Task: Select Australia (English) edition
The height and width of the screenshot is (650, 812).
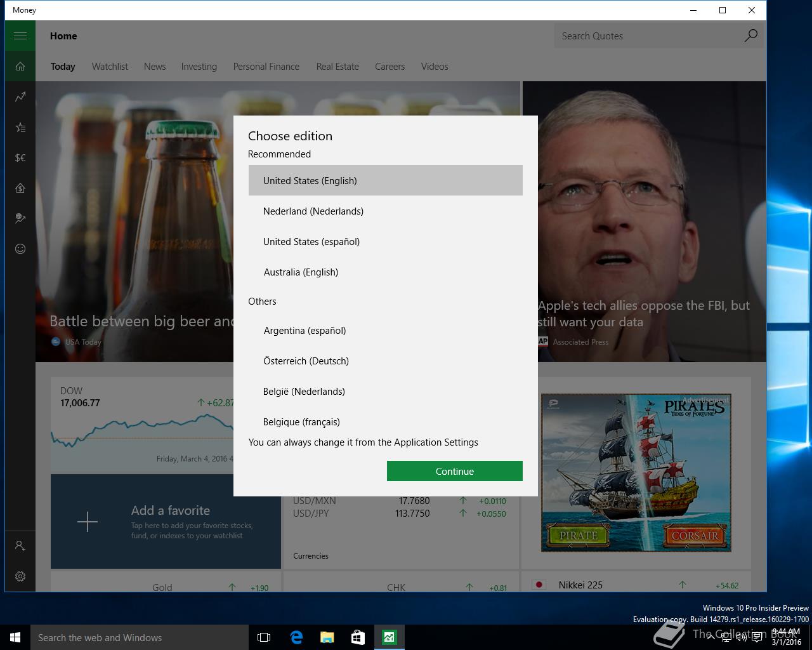Action: pyautogui.click(x=386, y=272)
